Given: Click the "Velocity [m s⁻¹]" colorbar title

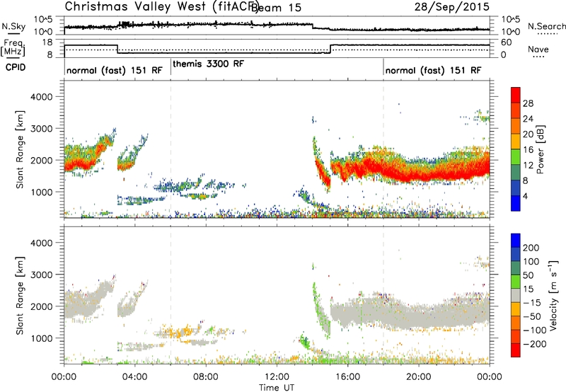Looking at the screenshot, I should pos(553,295).
